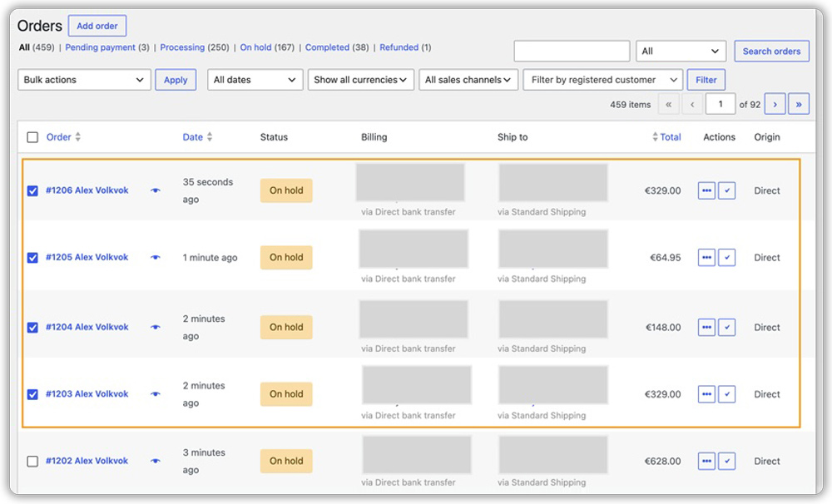832x504 pixels.
Task: Open more actions for order #1205
Action: (706, 257)
